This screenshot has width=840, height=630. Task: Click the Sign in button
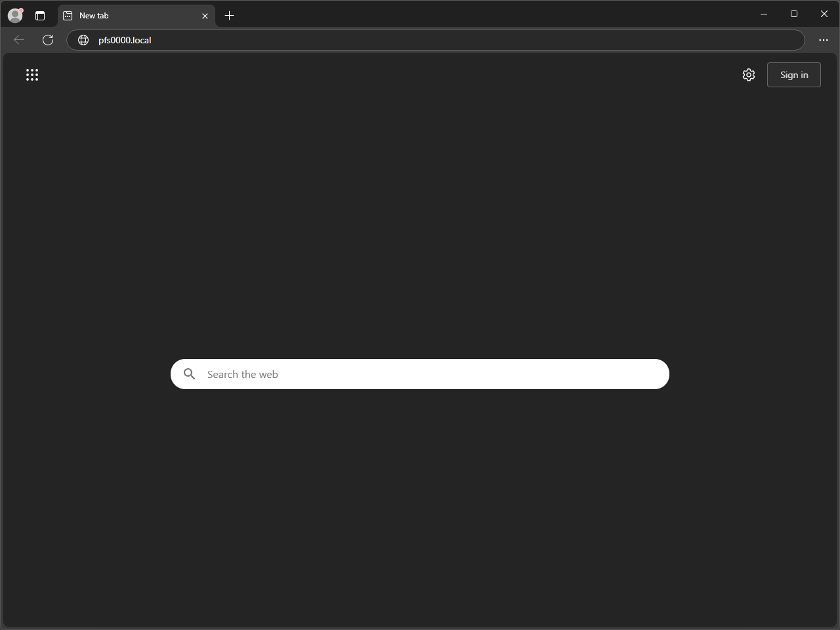tap(794, 75)
